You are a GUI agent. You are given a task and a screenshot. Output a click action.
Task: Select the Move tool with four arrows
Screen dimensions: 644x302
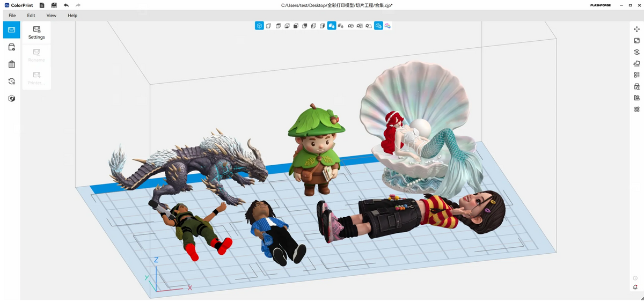point(636,29)
